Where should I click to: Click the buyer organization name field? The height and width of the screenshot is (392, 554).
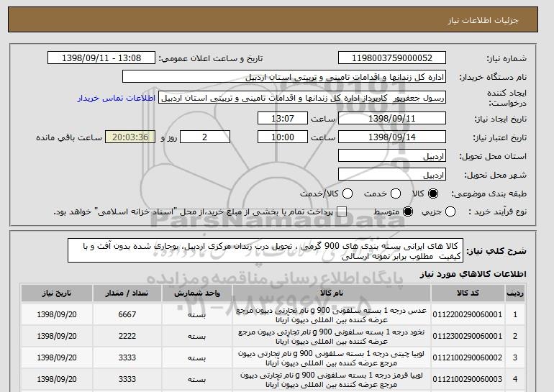tap(284, 77)
